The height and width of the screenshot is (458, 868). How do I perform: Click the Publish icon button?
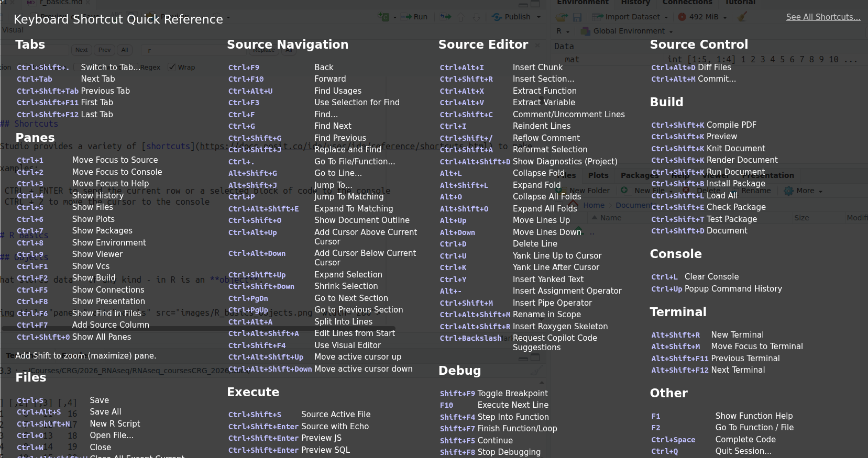pos(497,17)
